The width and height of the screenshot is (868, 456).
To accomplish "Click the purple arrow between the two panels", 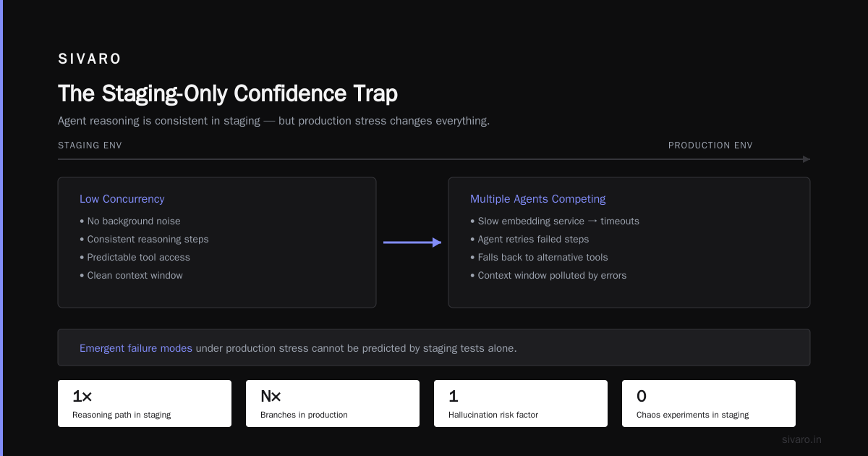I will pyautogui.click(x=412, y=242).
